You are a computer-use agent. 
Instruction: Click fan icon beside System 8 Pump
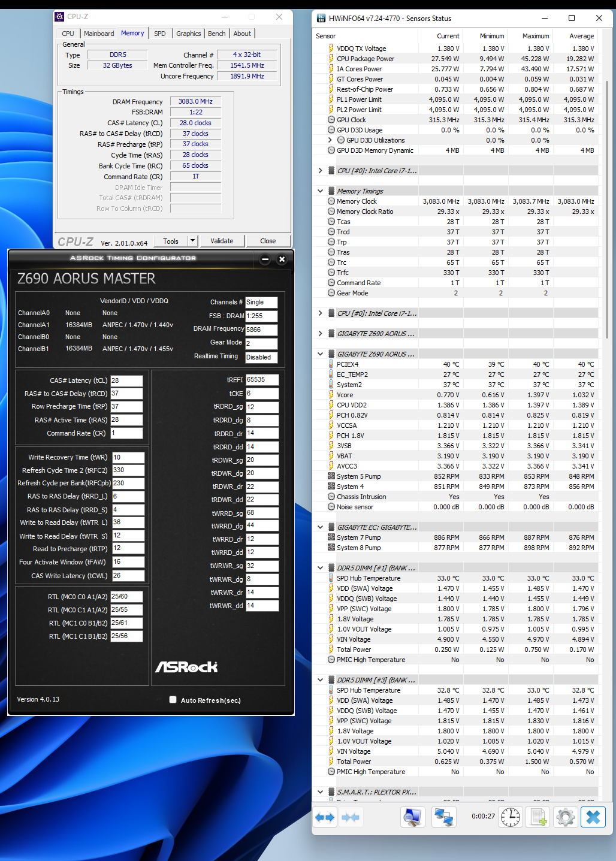point(331,548)
